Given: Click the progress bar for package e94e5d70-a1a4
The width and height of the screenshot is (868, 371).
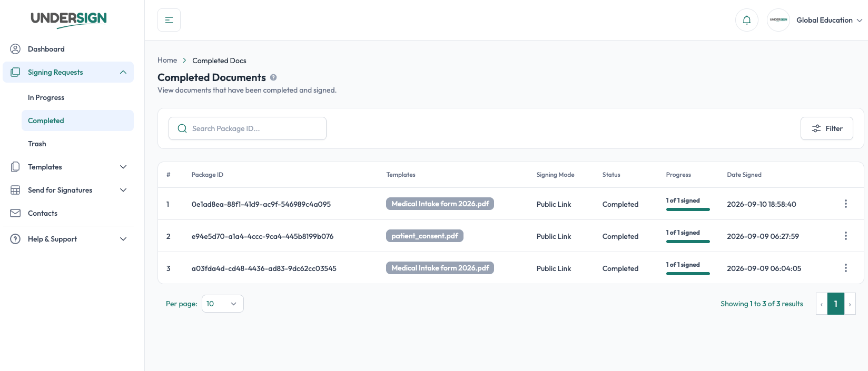Looking at the screenshot, I should pos(688,242).
